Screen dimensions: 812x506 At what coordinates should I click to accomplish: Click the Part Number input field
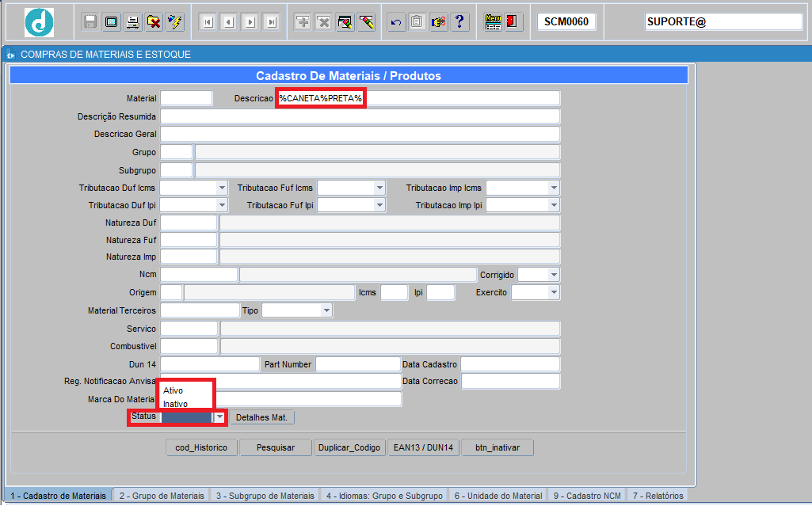(x=358, y=364)
